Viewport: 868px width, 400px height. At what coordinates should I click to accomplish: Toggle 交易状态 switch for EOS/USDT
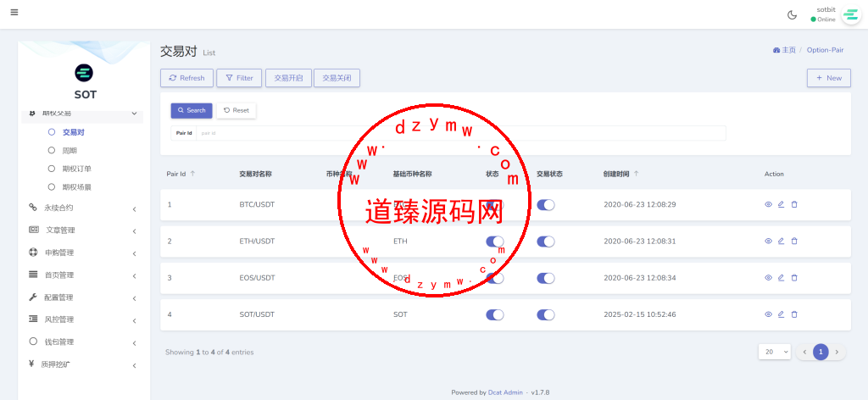pyautogui.click(x=546, y=278)
